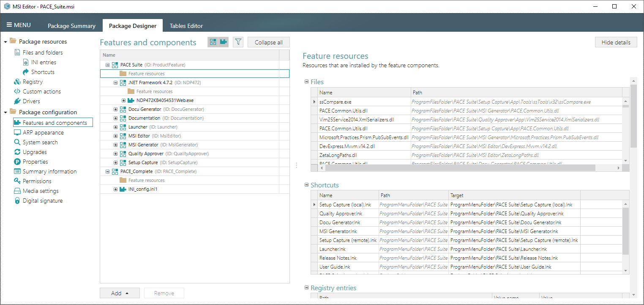Screen dimensions: 644x305
Task: Open the ARP appearance page
Action: click(x=43, y=132)
